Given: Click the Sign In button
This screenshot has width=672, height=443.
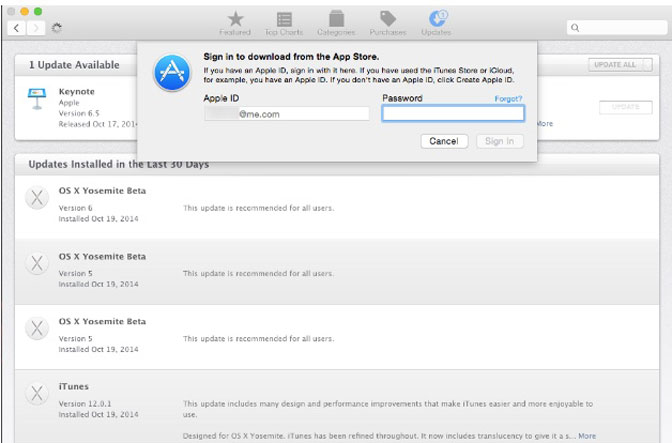Looking at the screenshot, I should [x=500, y=141].
